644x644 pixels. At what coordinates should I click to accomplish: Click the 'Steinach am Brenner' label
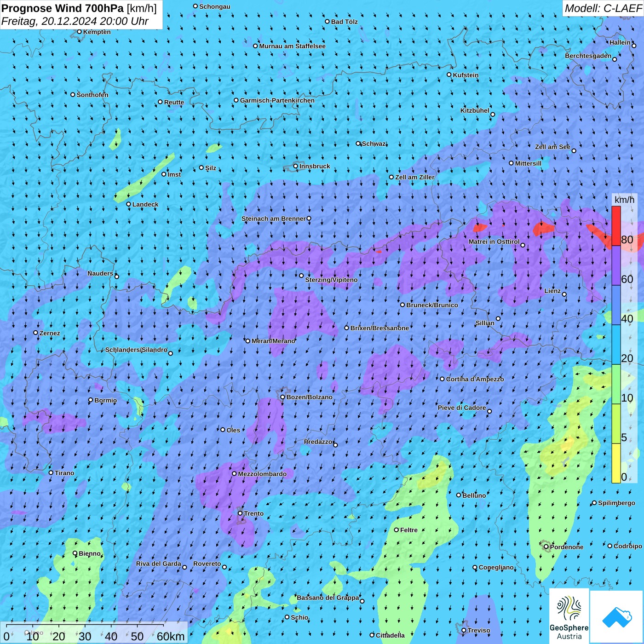(x=274, y=218)
